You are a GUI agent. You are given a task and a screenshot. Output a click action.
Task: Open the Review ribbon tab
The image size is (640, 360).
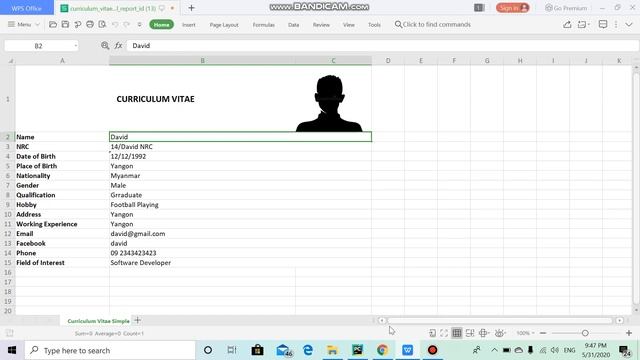point(321,24)
